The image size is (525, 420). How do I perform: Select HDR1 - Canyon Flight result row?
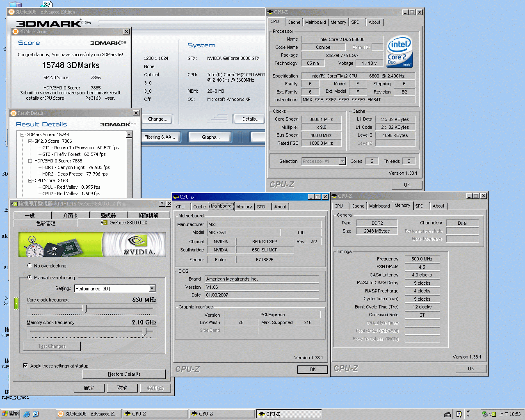(x=76, y=167)
